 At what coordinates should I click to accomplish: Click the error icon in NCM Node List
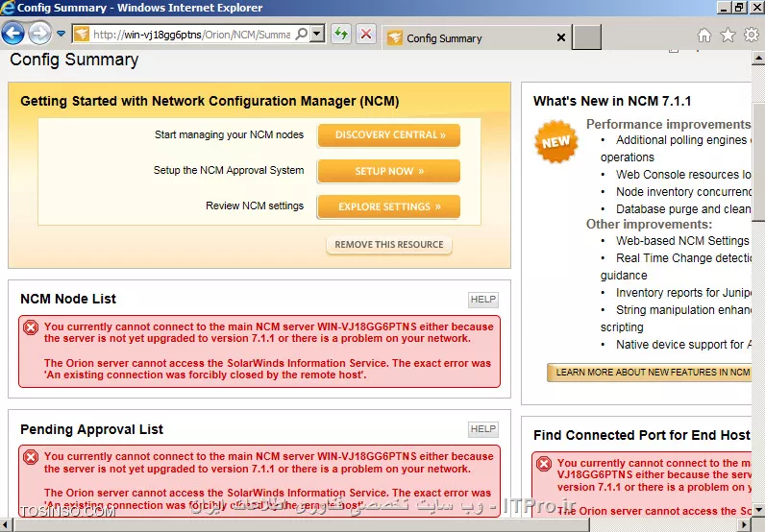pyautogui.click(x=30, y=327)
